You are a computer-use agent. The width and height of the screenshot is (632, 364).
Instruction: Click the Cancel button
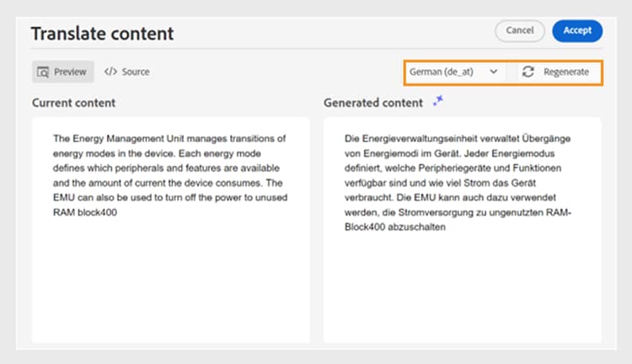[520, 30]
